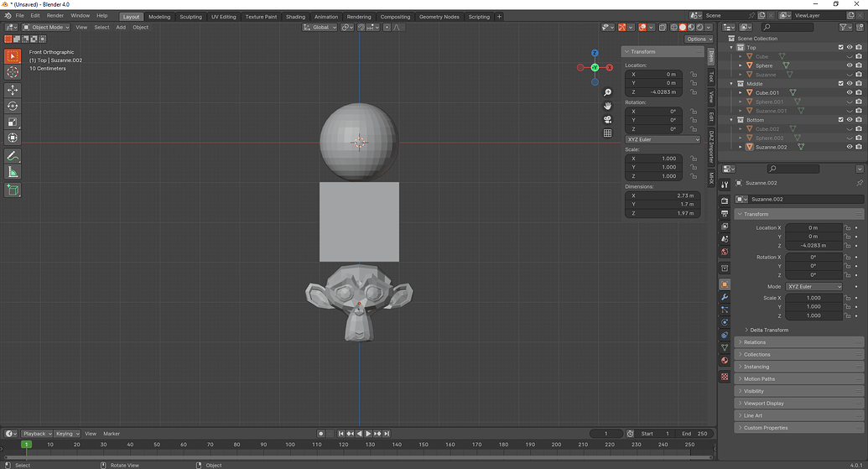Activate the Scale tool

pos(13,122)
